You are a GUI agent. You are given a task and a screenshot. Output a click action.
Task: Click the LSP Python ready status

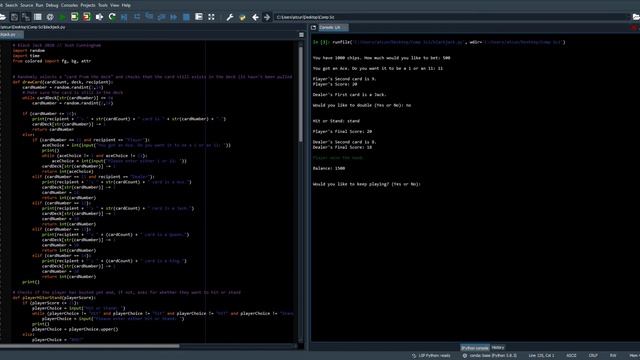[x=431, y=356]
